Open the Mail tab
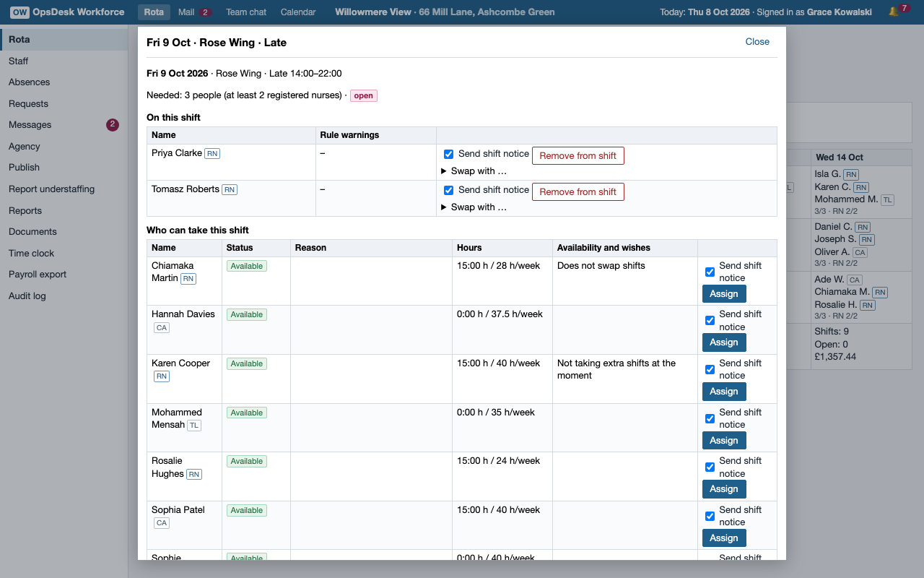Viewport: 924px width, 578px height. click(194, 12)
